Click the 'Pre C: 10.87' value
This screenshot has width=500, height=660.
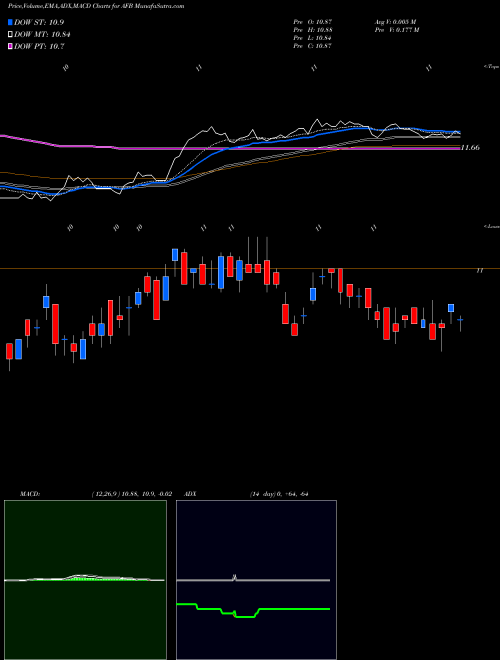click(313, 46)
